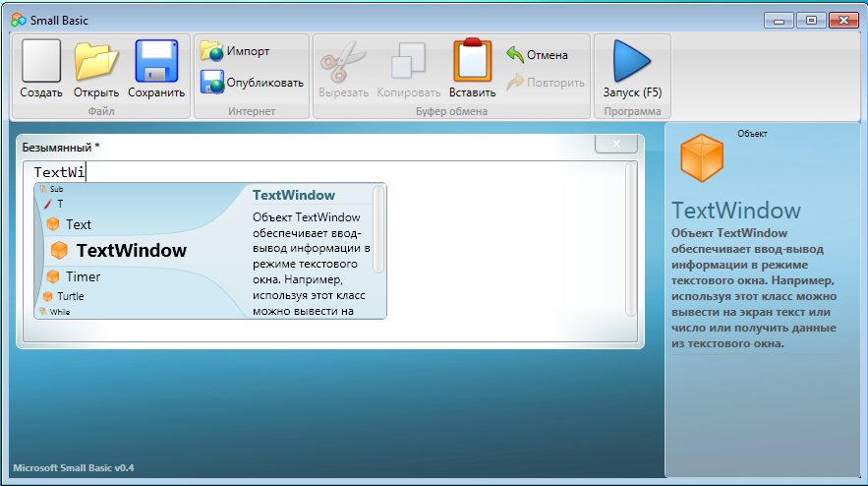The image size is (868, 486).
Task: Select While keyword in suggestion list
Action: [54, 312]
